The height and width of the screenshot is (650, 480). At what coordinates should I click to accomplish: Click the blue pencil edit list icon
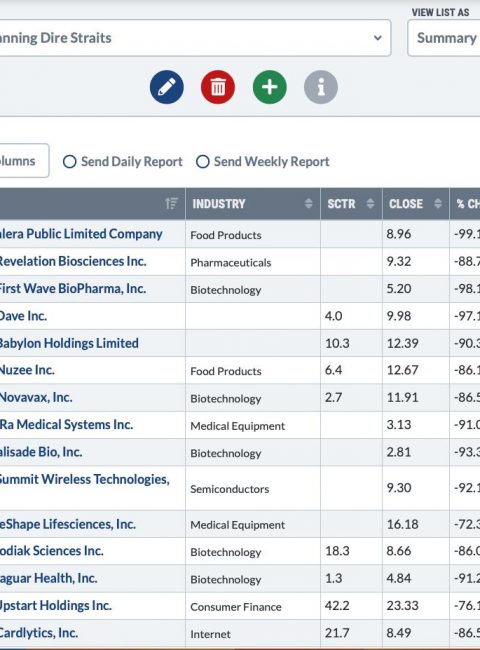[x=167, y=87]
